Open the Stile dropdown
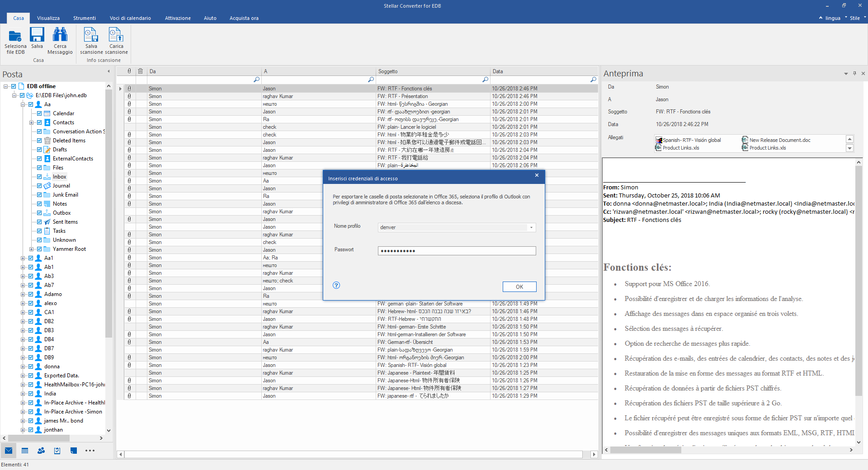The width and height of the screenshot is (868, 470). [x=857, y=18]
